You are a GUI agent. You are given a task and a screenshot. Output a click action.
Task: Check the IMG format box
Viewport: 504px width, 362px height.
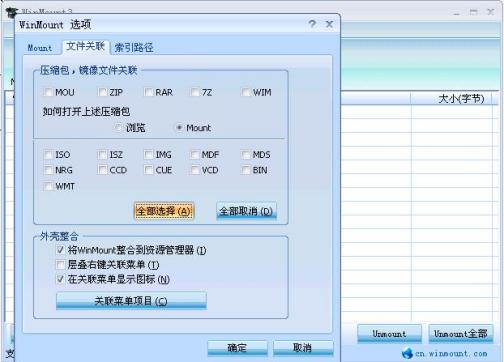[x=148, y=155]
